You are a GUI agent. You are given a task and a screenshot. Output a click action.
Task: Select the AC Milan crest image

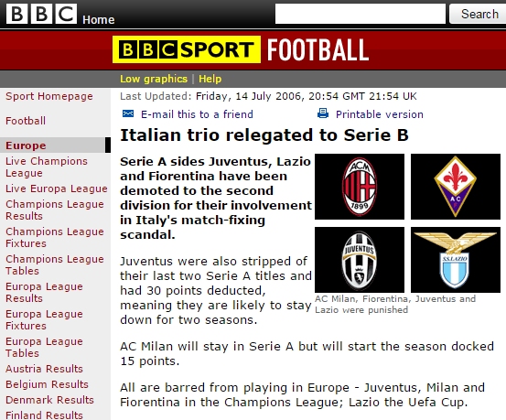(x=360, y=187)
